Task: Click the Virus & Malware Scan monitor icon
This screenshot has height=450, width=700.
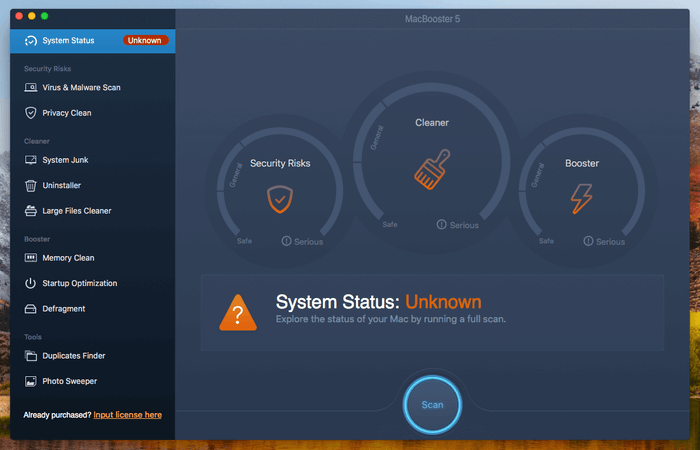Action: (30, 88)
